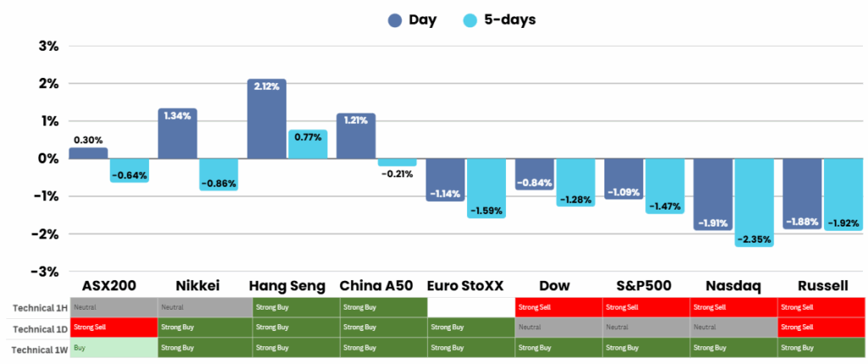The width and height of the screenshot is (868, 364).
Task: Select the Euro StoXX -1.59% bar
Action: 486,188
